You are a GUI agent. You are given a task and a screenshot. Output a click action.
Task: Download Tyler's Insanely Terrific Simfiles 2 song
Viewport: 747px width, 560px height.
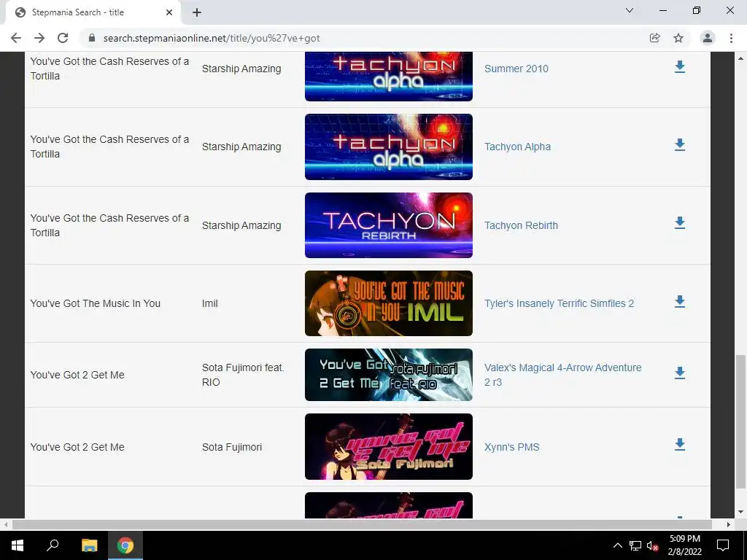pyautogui.click(x=680, y=302)
